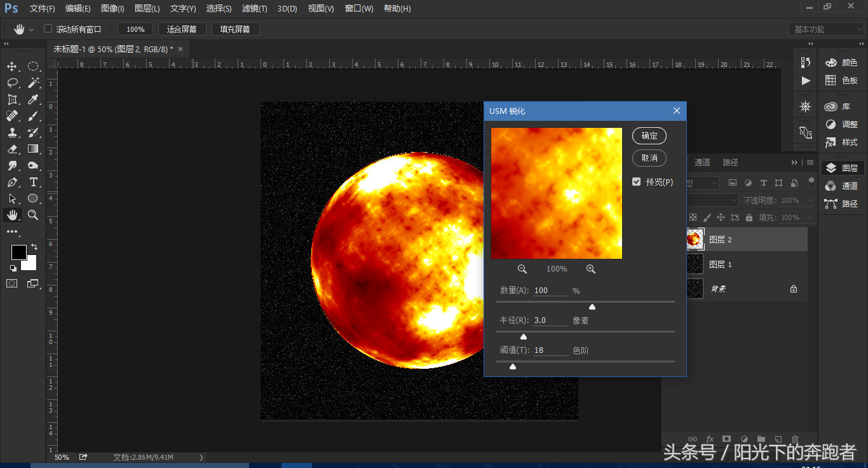The image size is (868, 468).
Task: Select the Spot Healing Brush tool
Action: point(12,116)
